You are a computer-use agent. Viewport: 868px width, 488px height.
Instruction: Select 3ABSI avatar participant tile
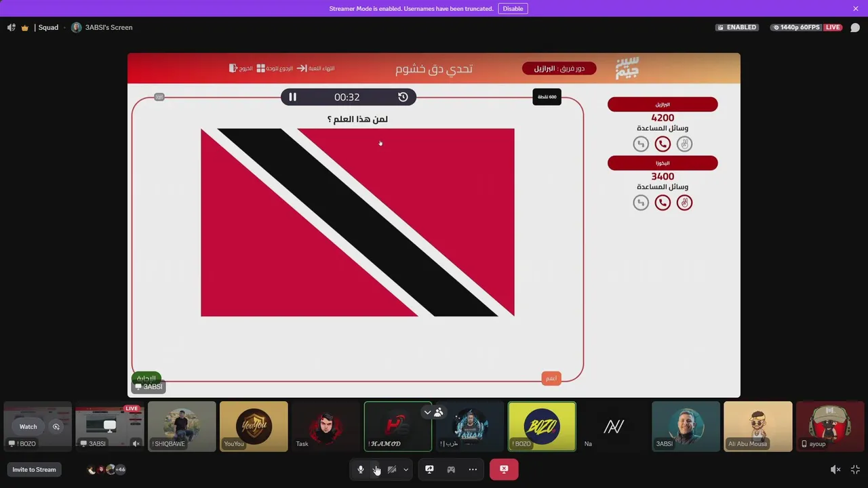pos(686,426)
